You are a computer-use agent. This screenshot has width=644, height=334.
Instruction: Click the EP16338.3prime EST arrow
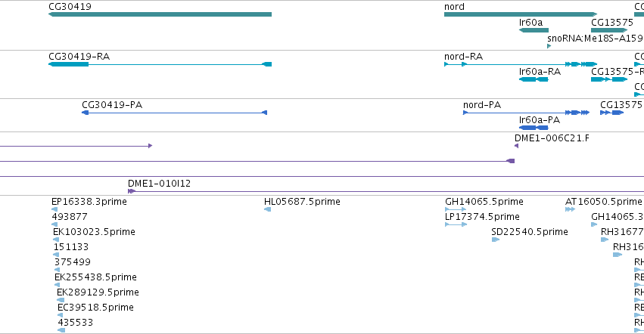(x=54, y=209)
